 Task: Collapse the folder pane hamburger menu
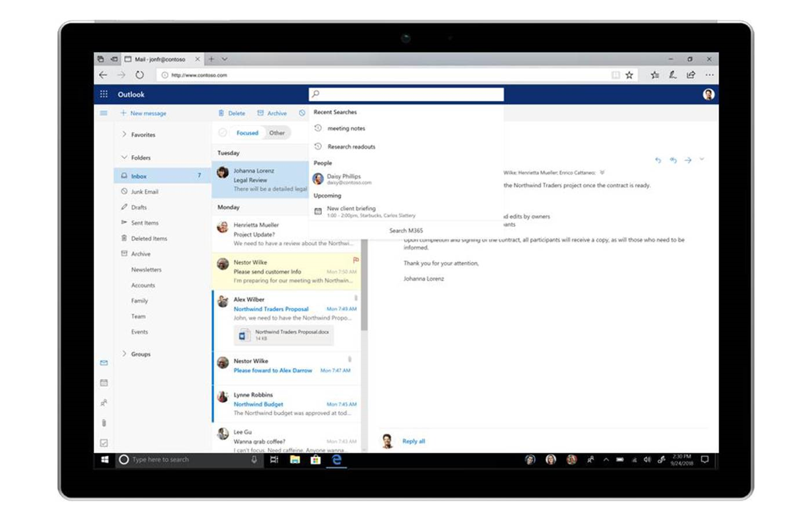[x=104, y=113]
